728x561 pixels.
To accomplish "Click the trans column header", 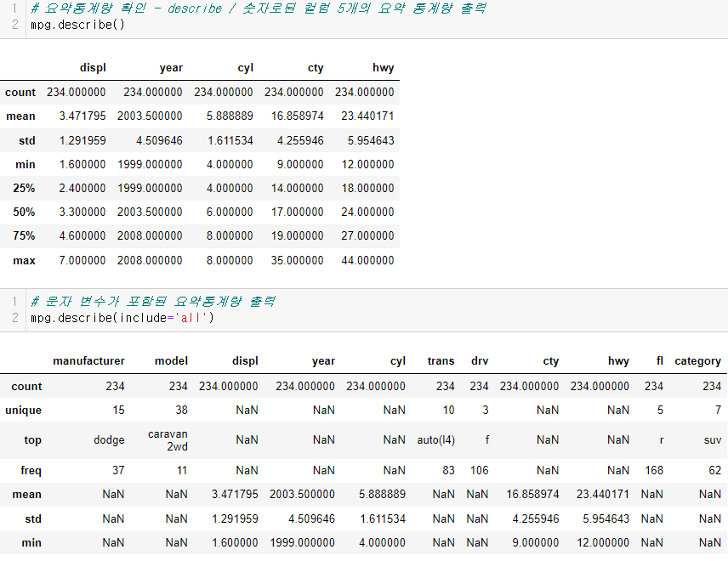I will (441, 361).
